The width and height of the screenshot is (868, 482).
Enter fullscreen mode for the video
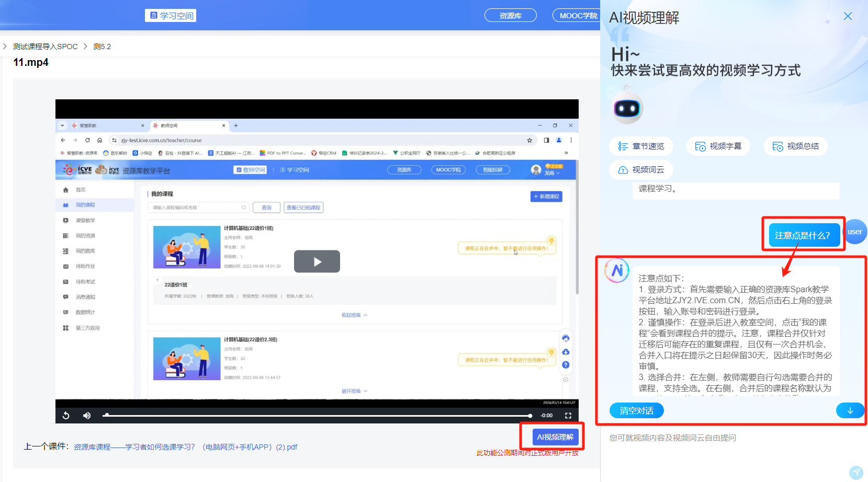tap(568, 416)
